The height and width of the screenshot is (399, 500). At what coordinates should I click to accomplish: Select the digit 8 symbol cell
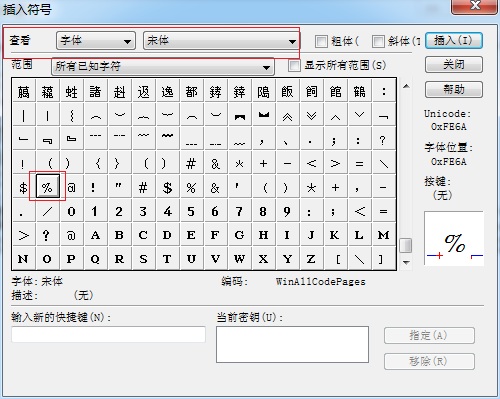(x=263, y=211)
